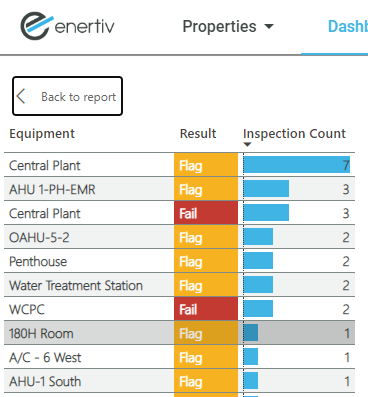Screen dimensions: 368x397
Task: Click the Flag cell for OAHU-5-2
Action: coord(206,237)
